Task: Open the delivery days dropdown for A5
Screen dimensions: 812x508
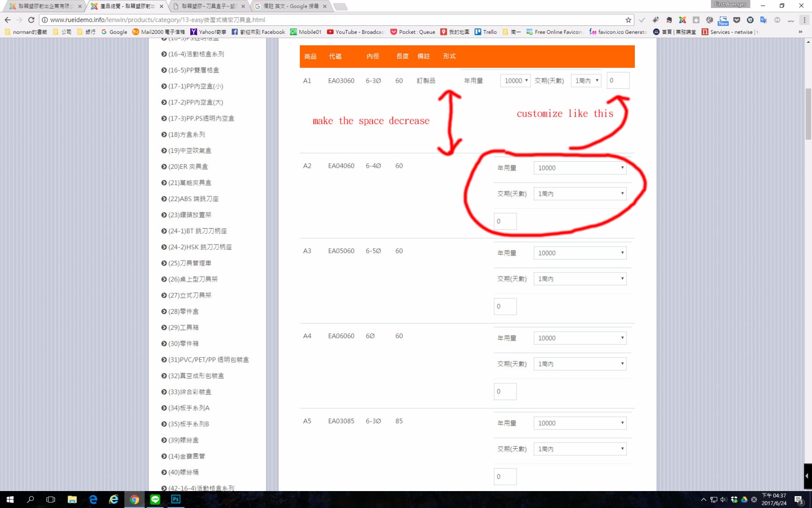Action: 580,449
